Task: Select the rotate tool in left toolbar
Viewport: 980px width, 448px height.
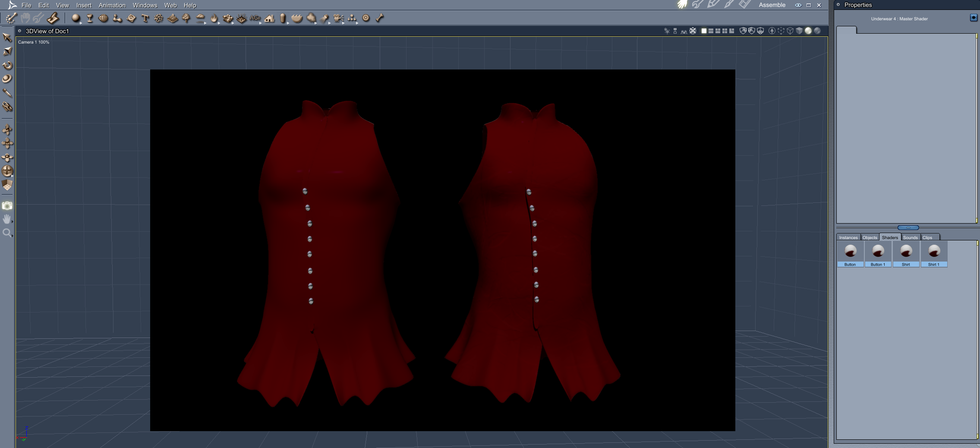Action: click(7, 65)
